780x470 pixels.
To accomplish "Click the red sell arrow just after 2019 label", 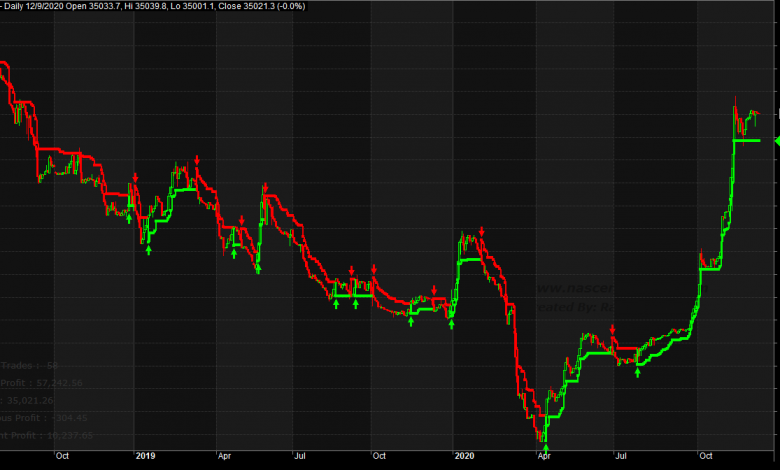I will (x=134, y=178).
